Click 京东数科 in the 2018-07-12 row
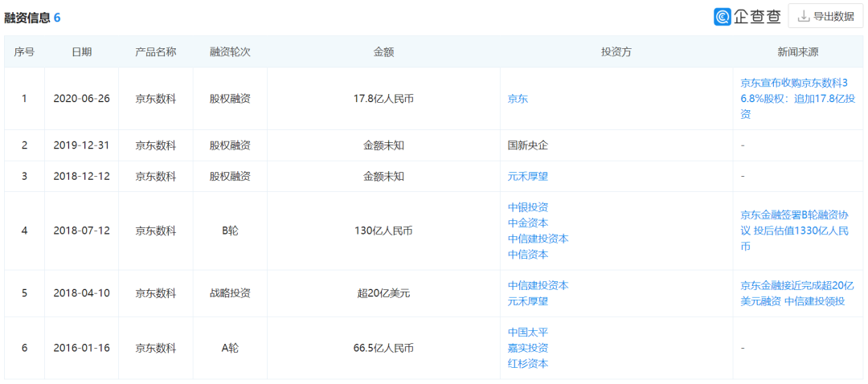Screen dimensions: 868x384 (x=156, y=231)
